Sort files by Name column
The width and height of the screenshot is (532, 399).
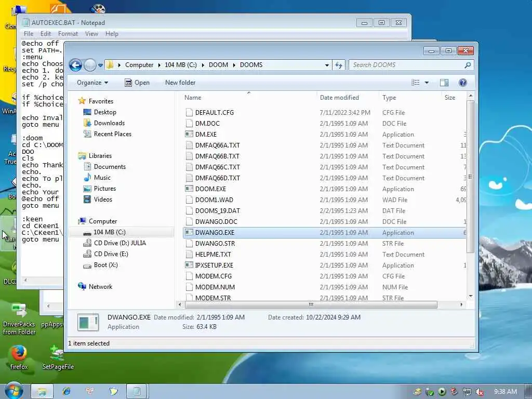coord(193,97)
